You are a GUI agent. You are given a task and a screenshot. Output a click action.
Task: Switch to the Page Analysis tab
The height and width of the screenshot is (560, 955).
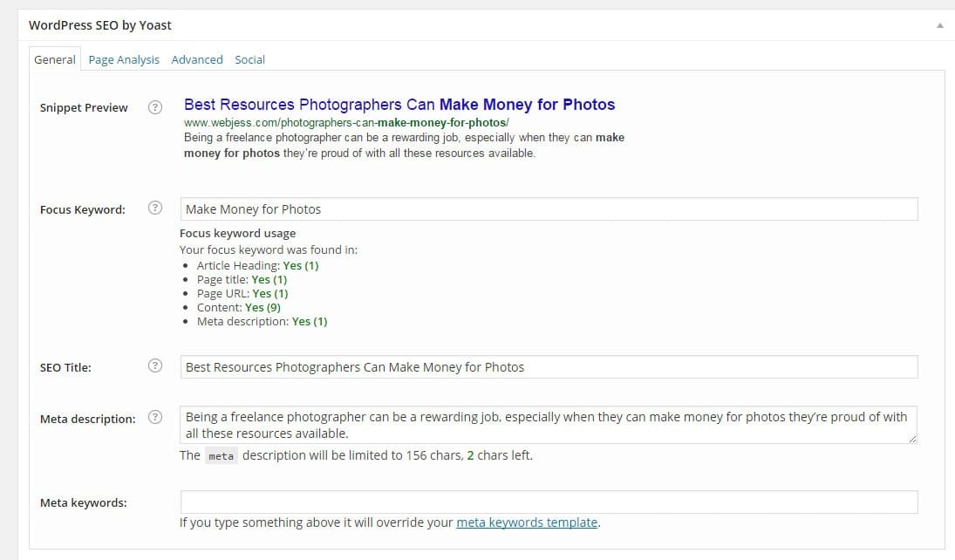tap(124, 59)
